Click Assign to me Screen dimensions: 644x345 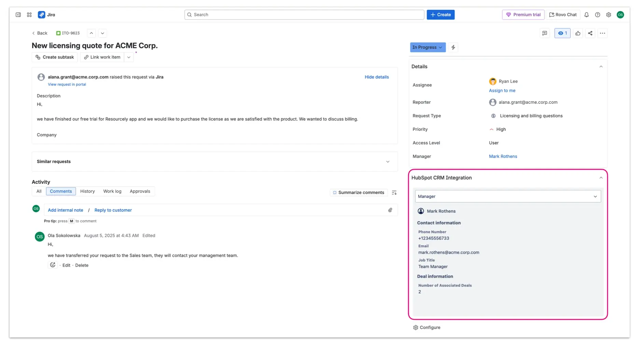[502, 91]
